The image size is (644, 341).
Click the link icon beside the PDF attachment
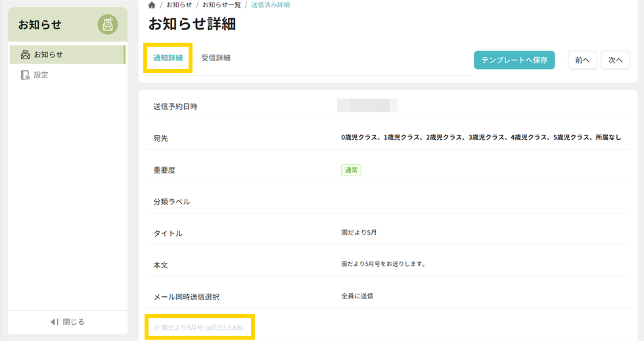[x=156, y=327]
